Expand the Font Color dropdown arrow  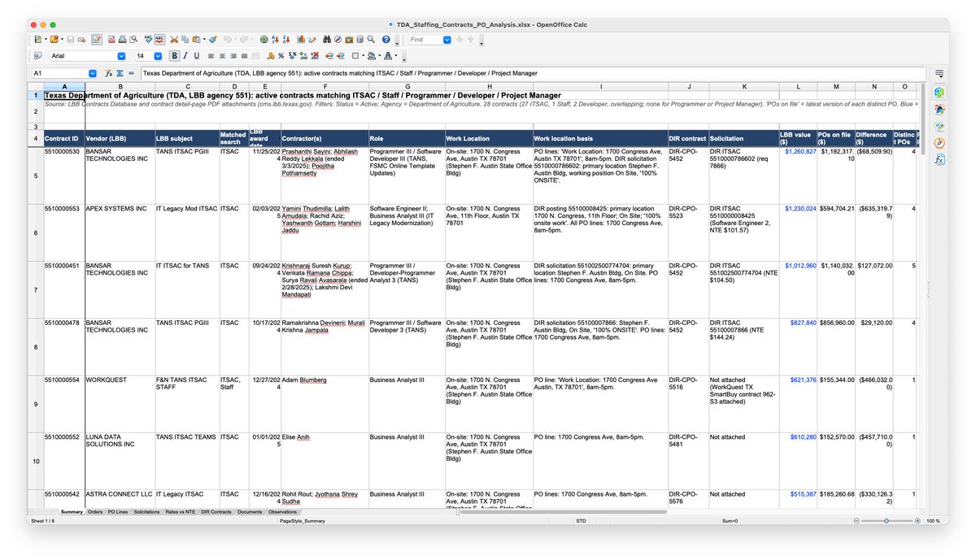pyautogui.click(x=396, y=55)
